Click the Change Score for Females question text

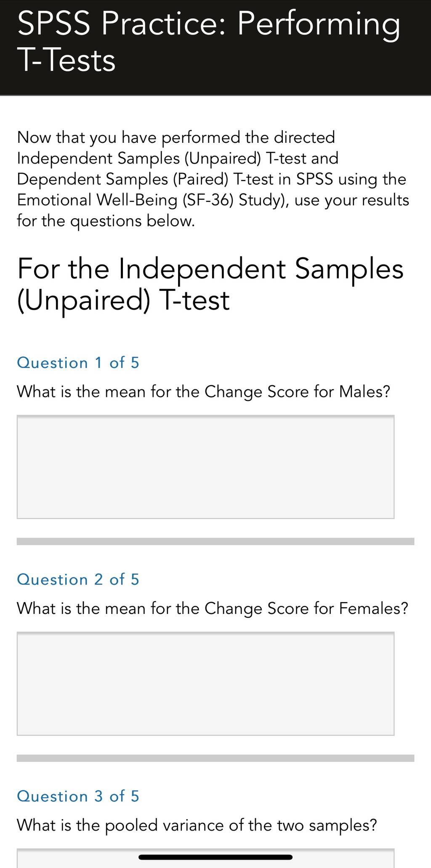pos(213,608)
